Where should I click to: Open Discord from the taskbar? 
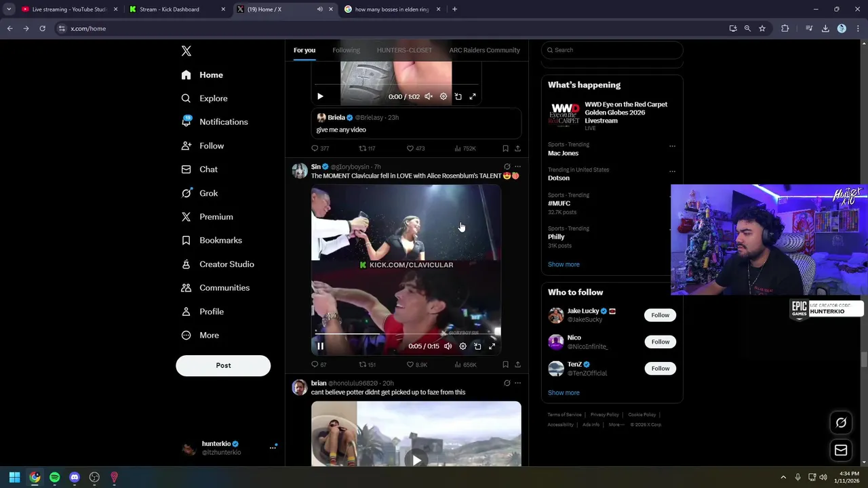[75, 477]
